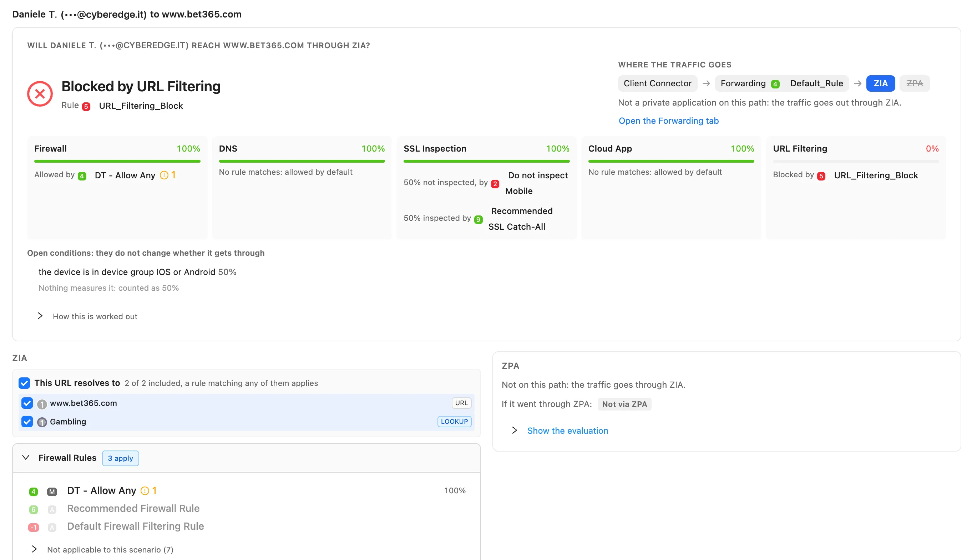Click 'Recommended Firewall Rule' row text
The height and width of the screenshot is (560, 972).
pyautogui.click(x=133, y=509)
